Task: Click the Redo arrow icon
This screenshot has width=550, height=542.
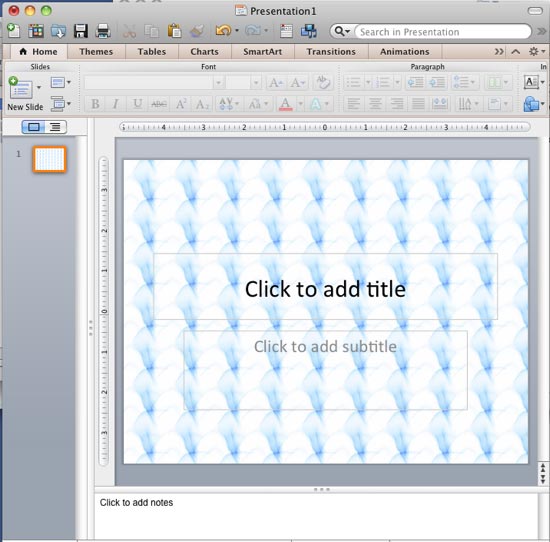Action: [x=253, y=31]
